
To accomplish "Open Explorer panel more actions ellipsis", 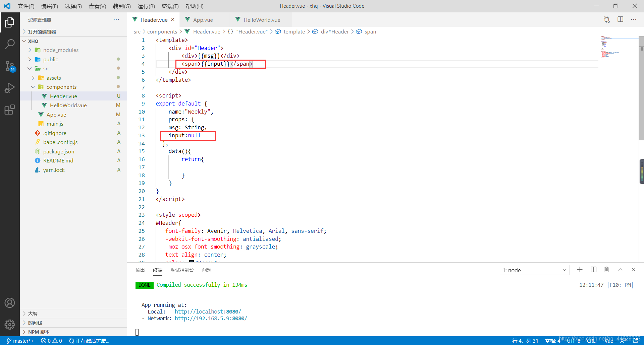I will (x=116, y=19).
